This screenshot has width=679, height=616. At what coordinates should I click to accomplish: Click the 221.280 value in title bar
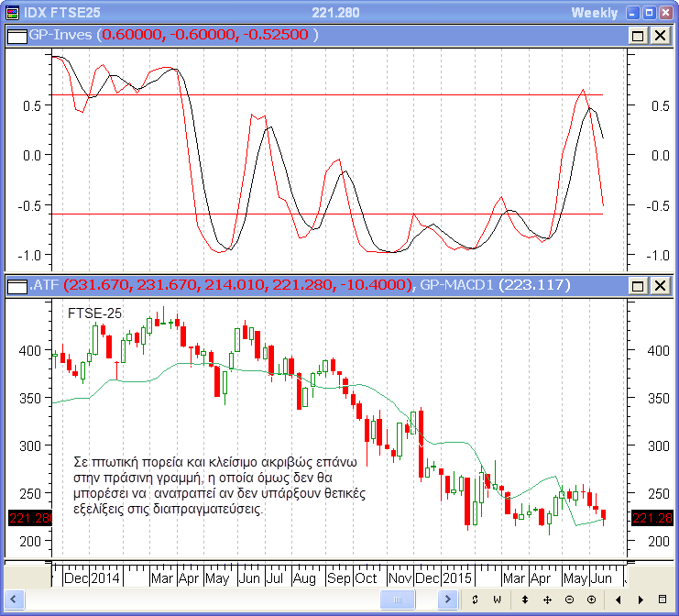point(335,13)
